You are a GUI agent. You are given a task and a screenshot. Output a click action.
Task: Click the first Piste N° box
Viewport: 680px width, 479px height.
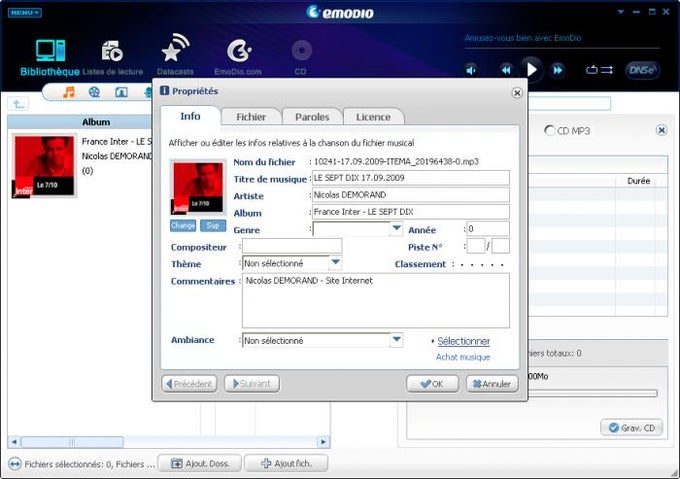click(x=475, y=246)
